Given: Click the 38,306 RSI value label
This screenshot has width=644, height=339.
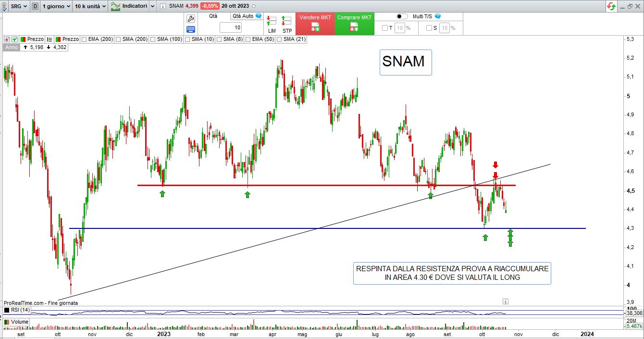Looking at the screenshot, I should [x=634, y=313].
